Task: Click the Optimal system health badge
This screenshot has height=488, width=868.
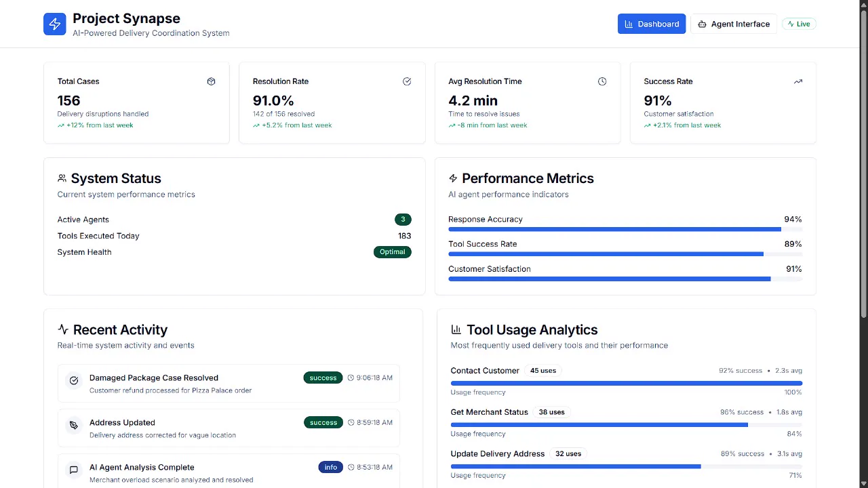Action: [x=393, y=252]
